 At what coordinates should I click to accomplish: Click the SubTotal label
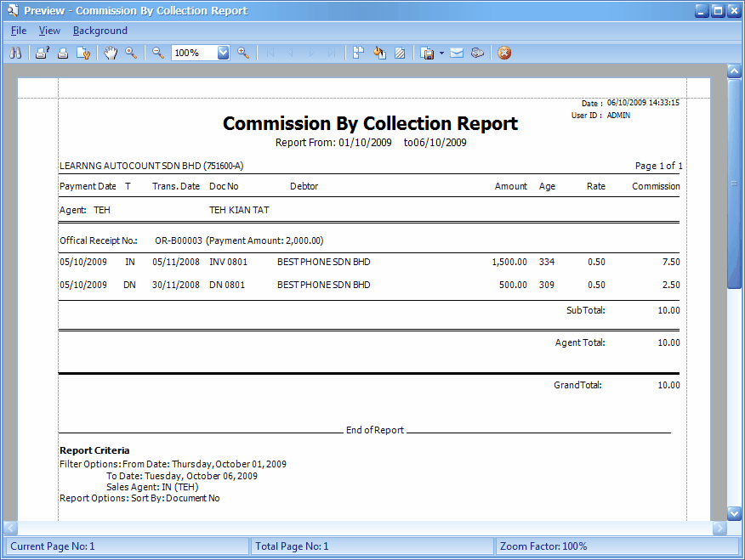(x=586, y=310)
